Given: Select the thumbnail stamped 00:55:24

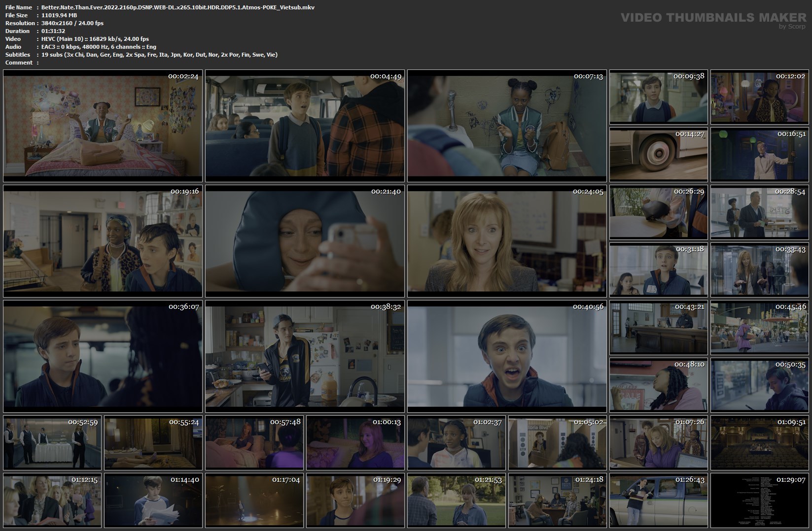Looking at the screenshot, I should pyautogui.click(x=153, y=443).
